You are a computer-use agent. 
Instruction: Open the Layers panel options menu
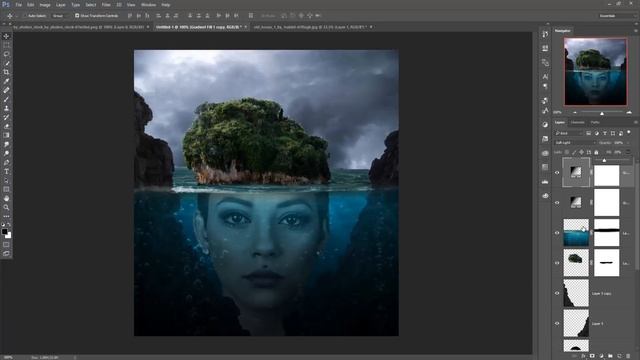coord(636,122)
